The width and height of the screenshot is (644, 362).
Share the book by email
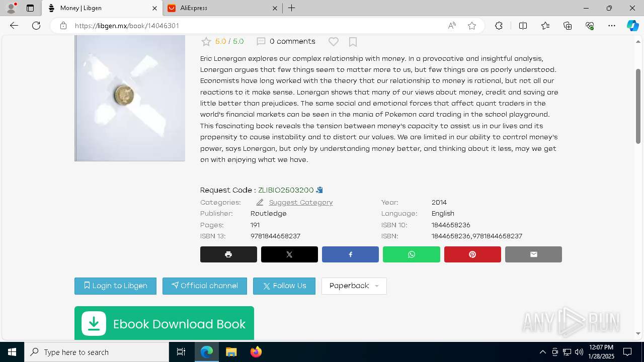(533, 254)
